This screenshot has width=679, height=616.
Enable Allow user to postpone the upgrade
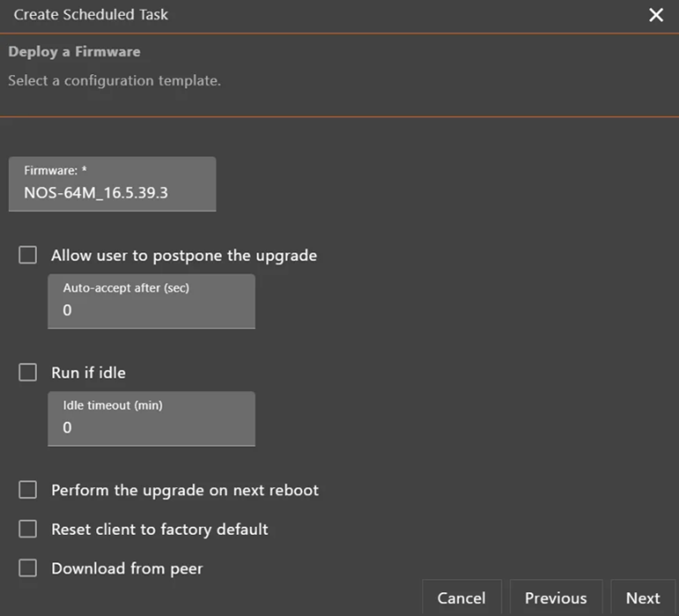28,255
